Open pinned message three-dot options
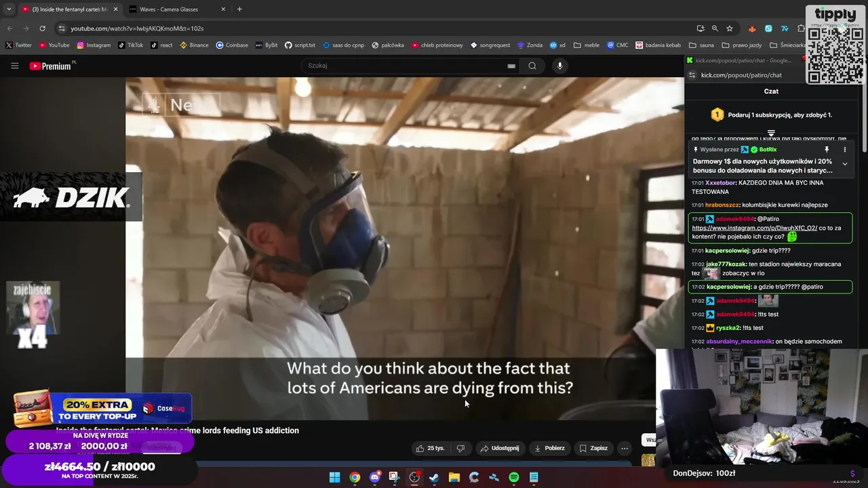Viewport: 868px width, 488px height. click(x=844, y=150)
